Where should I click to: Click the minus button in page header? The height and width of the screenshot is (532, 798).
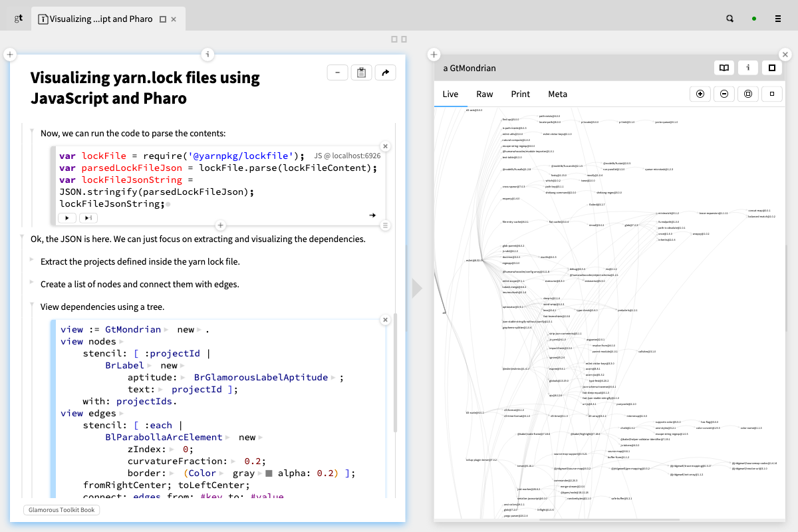coord(338,72)
